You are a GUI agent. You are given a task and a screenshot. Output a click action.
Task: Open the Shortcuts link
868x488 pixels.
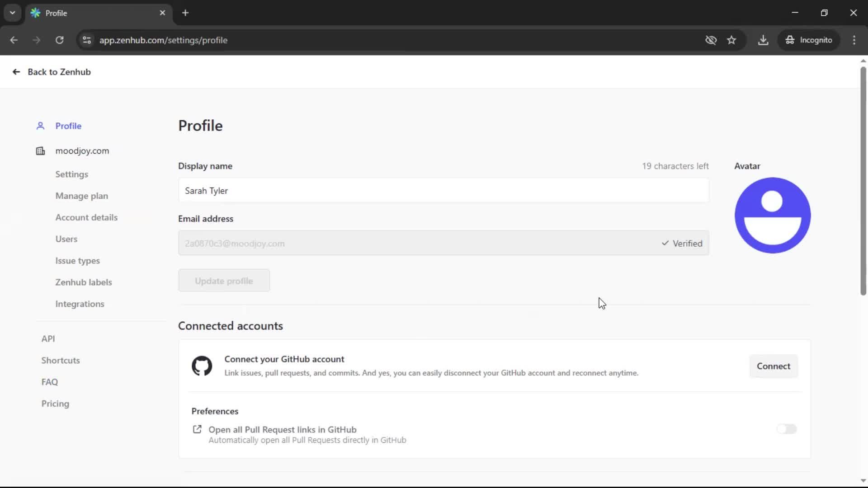tap(61, 361)
